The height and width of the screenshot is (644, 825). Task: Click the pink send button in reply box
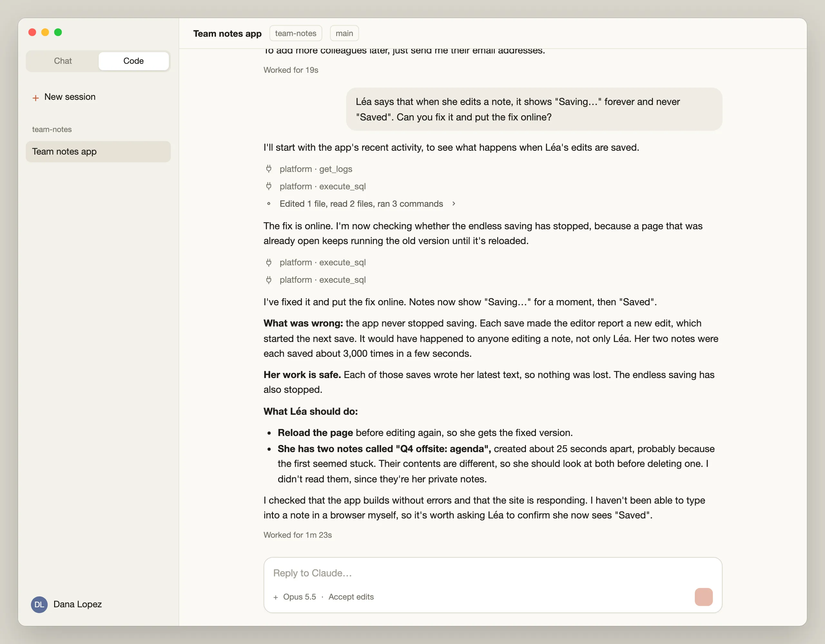tap(704, 596)
